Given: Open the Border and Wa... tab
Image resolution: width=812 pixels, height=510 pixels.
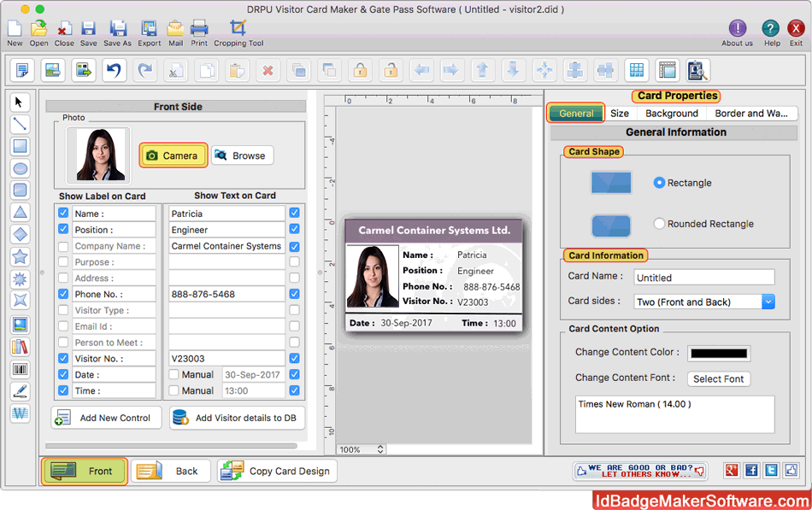Looking at the screenshot, I should point(751,114).
